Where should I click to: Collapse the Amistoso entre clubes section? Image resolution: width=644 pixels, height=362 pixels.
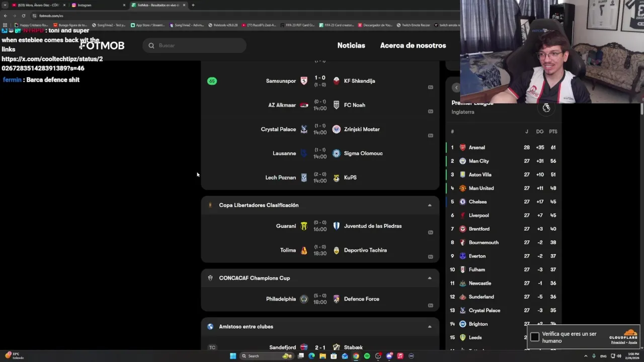tap(430, 327)
